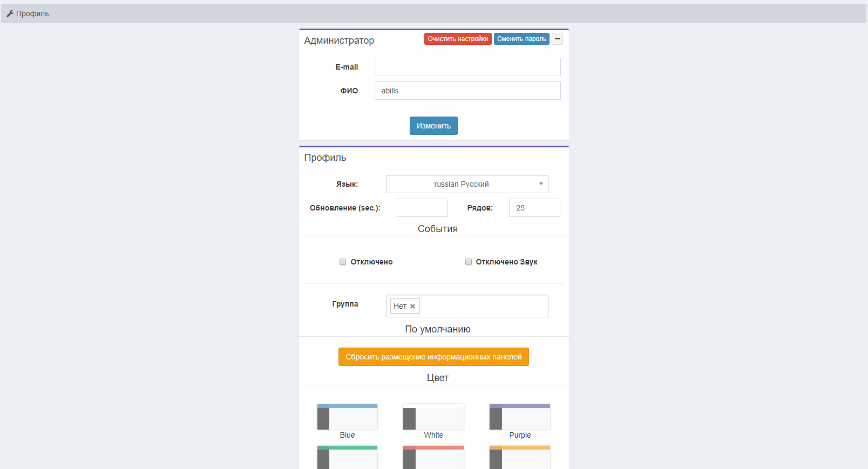Click the Сменить пароль button

point(521,39)
